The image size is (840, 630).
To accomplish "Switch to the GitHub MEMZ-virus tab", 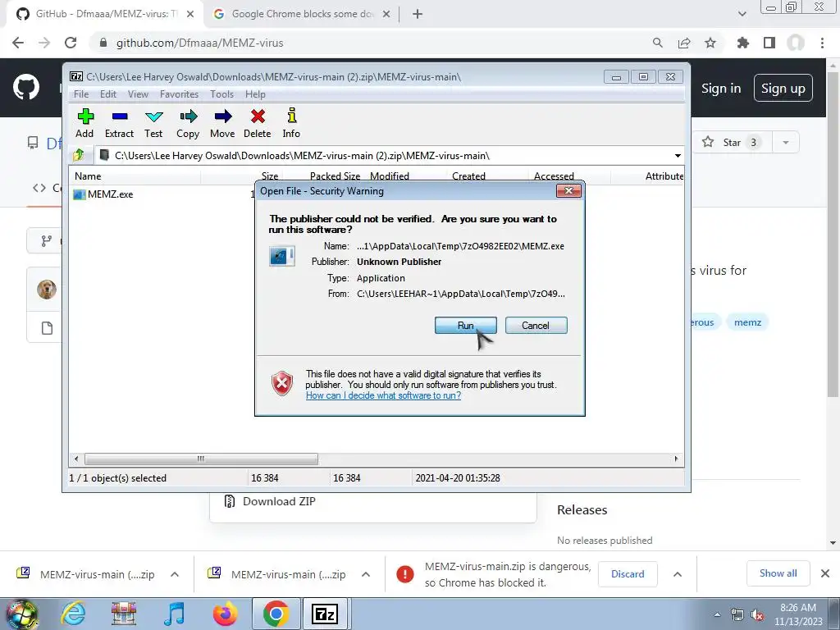I will (104, 14).
